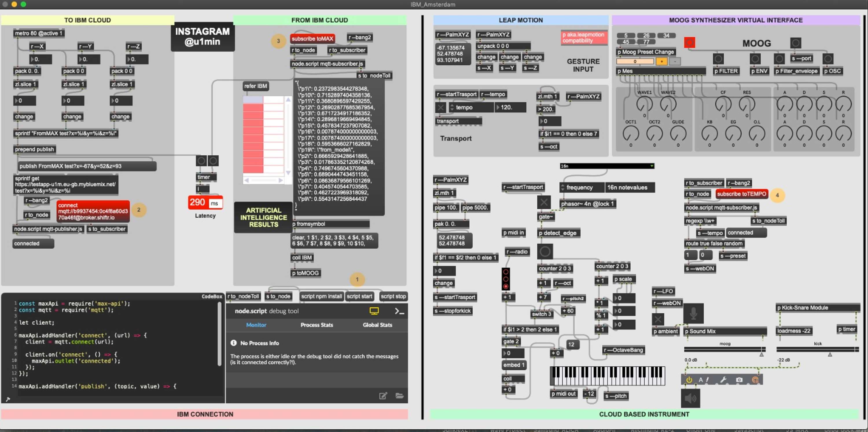The width and height of the screenshot is (868, 432).
Task: Click the grey minus preset button
Action: [x=675, y=61]
